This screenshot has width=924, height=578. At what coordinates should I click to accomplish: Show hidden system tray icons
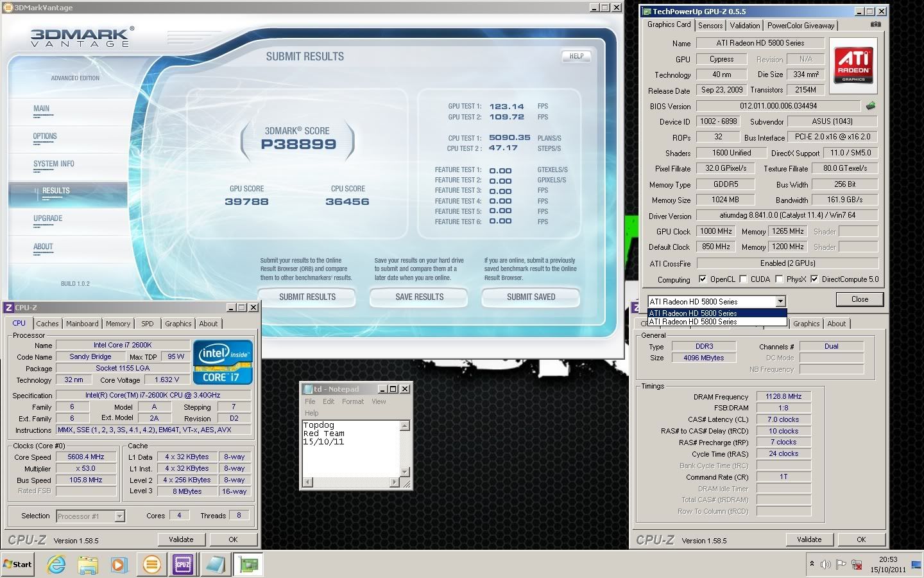[812, 564]
